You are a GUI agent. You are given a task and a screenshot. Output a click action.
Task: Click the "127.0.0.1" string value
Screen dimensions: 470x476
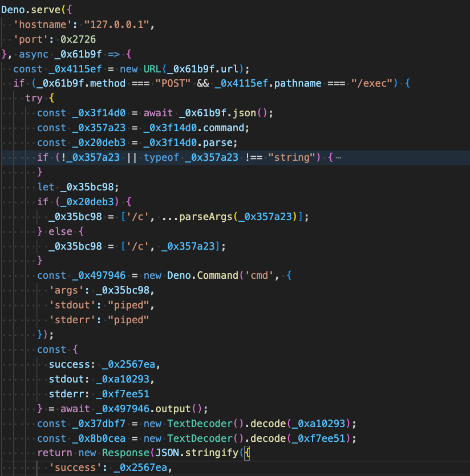[x=117, y=25]
